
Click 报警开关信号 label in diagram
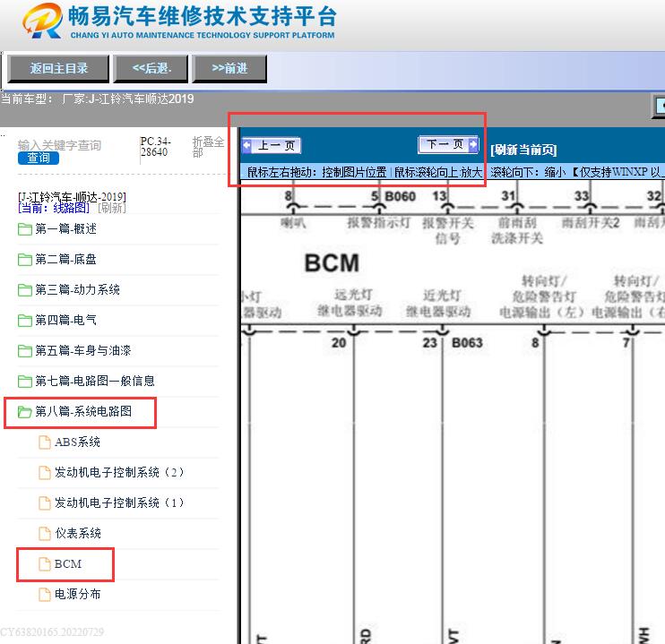(x=448, y=230)
